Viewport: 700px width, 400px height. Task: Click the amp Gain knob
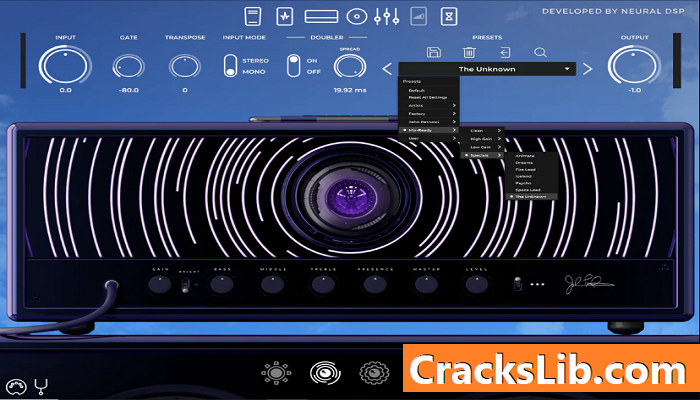[160, 284]
